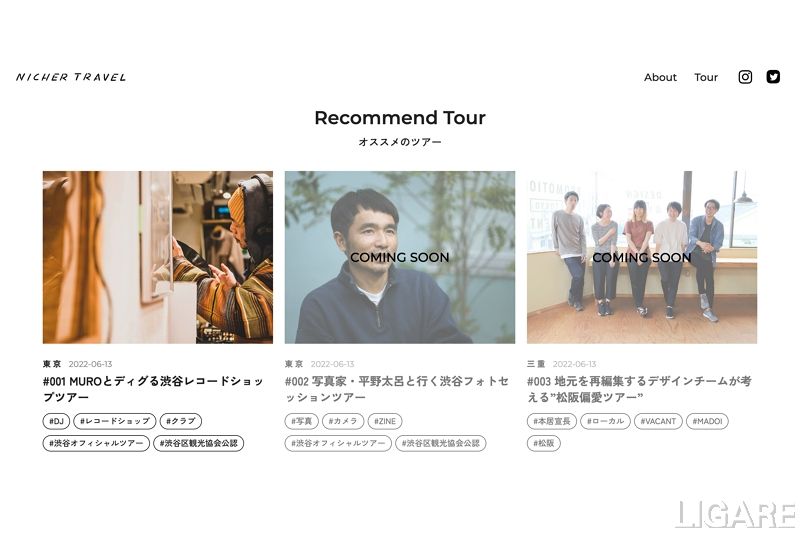Screen dimensions: 800x533
Task: Open the About menu item
Action: [x=660, y=77]
